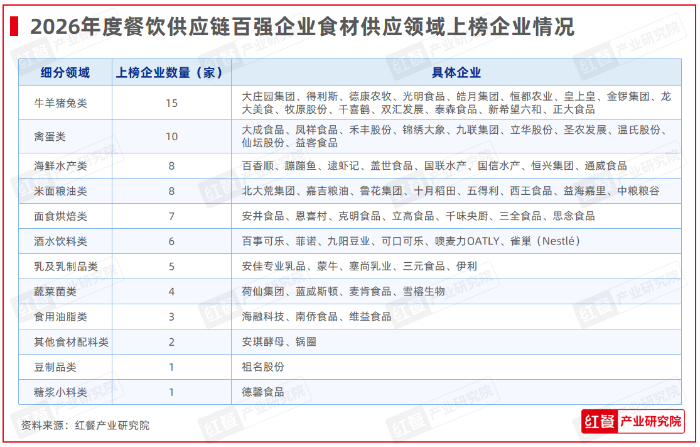700x447 pixels.
Task: Click the 面食烘焙类 category cell
Action: coord(63,216)
